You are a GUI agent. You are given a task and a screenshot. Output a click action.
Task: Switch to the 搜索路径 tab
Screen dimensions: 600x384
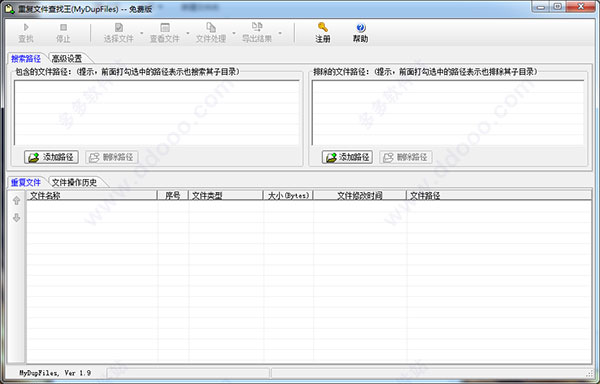pyautogui.click(x=26, y=59)
